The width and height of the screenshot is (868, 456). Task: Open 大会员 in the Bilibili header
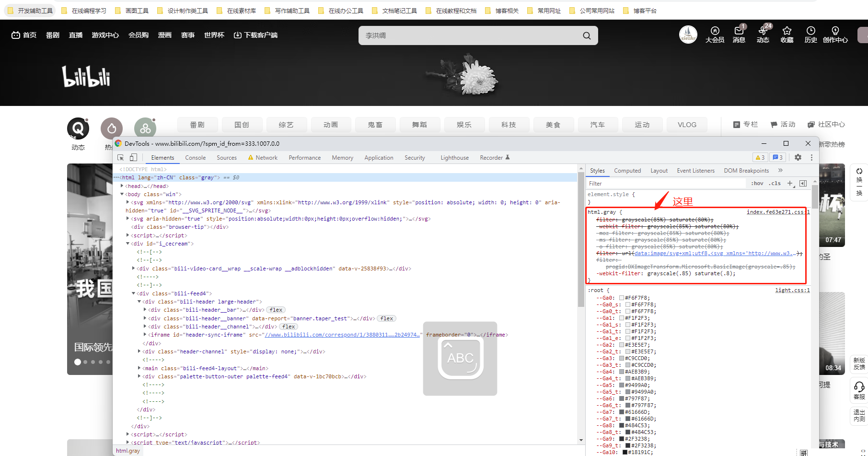click(715, 35)
